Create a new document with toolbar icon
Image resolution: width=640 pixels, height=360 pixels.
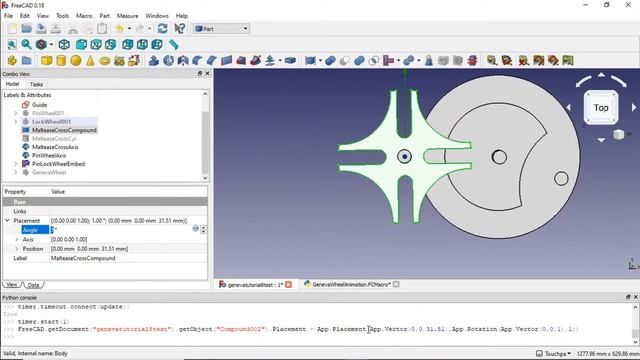pyautogui.click(x=12, y=29)
